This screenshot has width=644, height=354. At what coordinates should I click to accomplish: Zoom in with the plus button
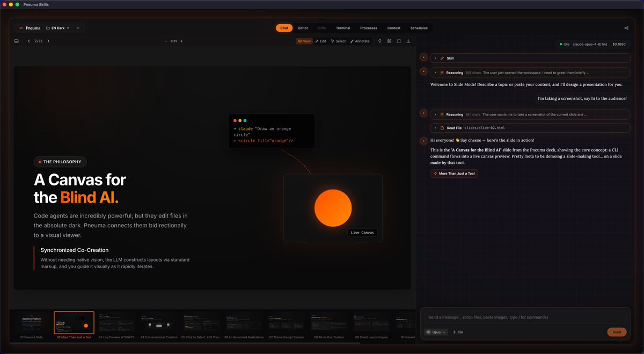tap(181, 41)
